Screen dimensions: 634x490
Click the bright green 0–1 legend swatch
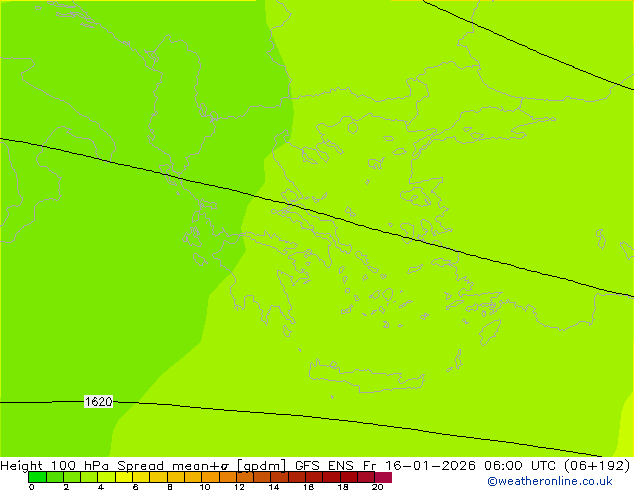38,477
